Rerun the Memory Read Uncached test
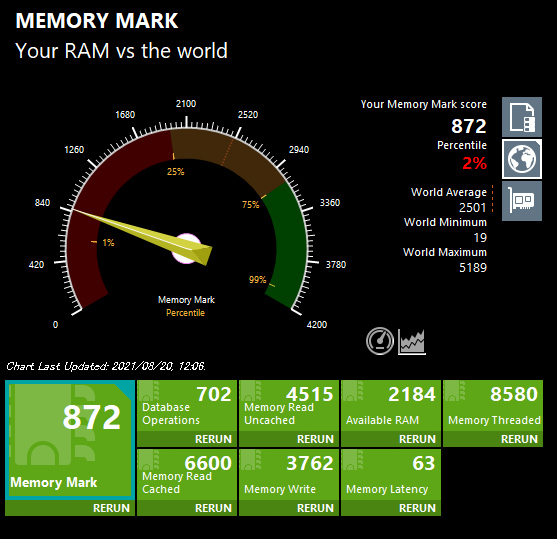The width and height of the screenshot is (557, 539). point(315,439)
